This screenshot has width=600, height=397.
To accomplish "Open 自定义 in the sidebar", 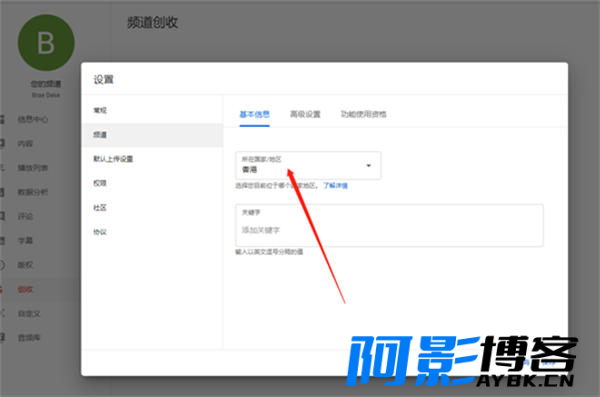I will click(x=29, y=314).
